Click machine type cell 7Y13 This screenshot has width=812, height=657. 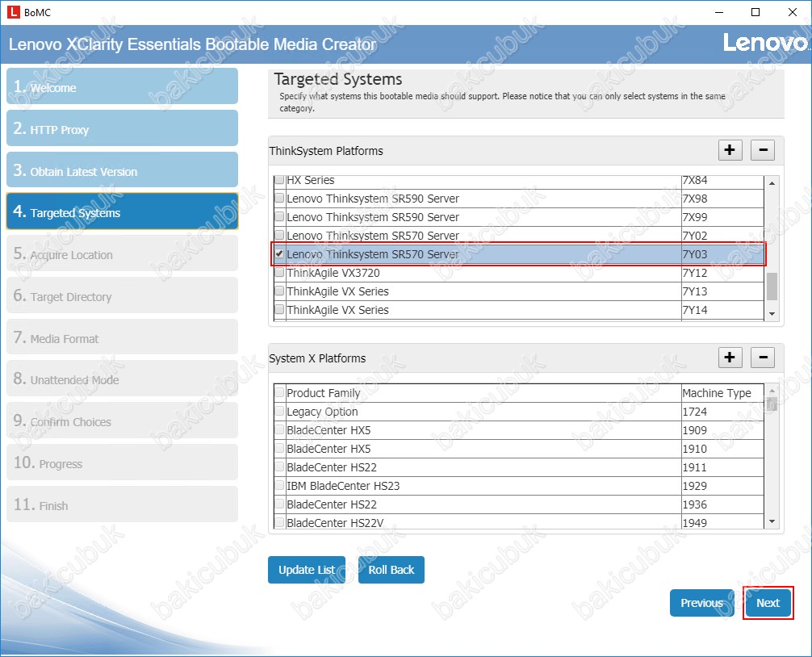click(722, 291)
